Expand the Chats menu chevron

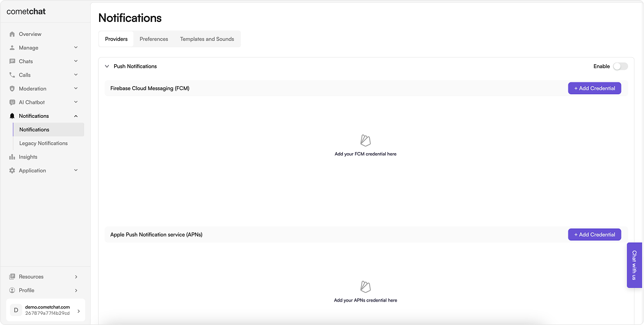(76, 61)
